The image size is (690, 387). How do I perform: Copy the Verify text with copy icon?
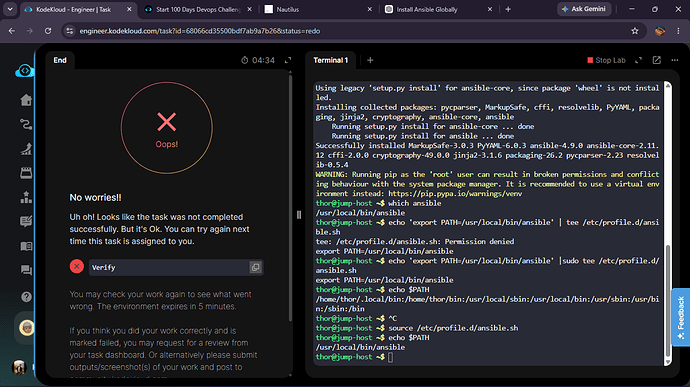255,267
